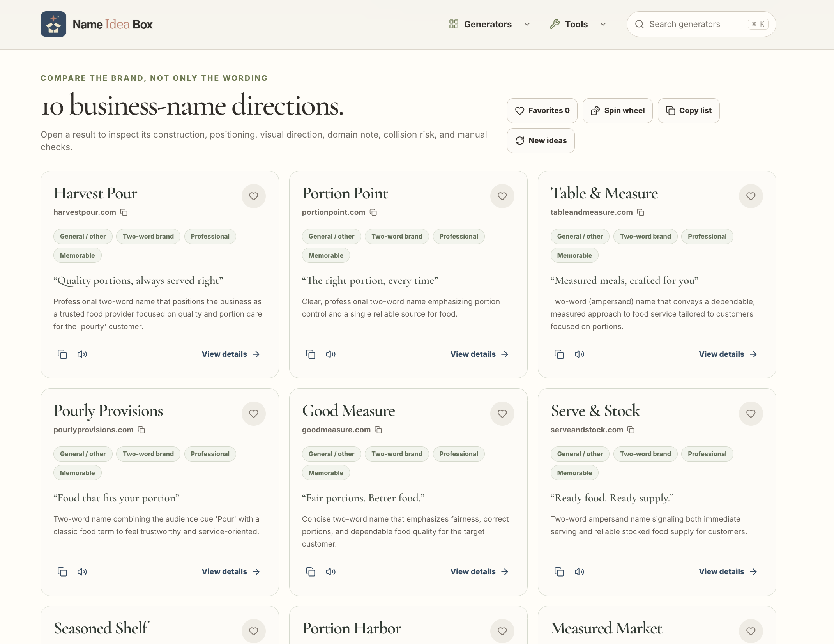Click the Name Idea Box logo

point(96,24)
